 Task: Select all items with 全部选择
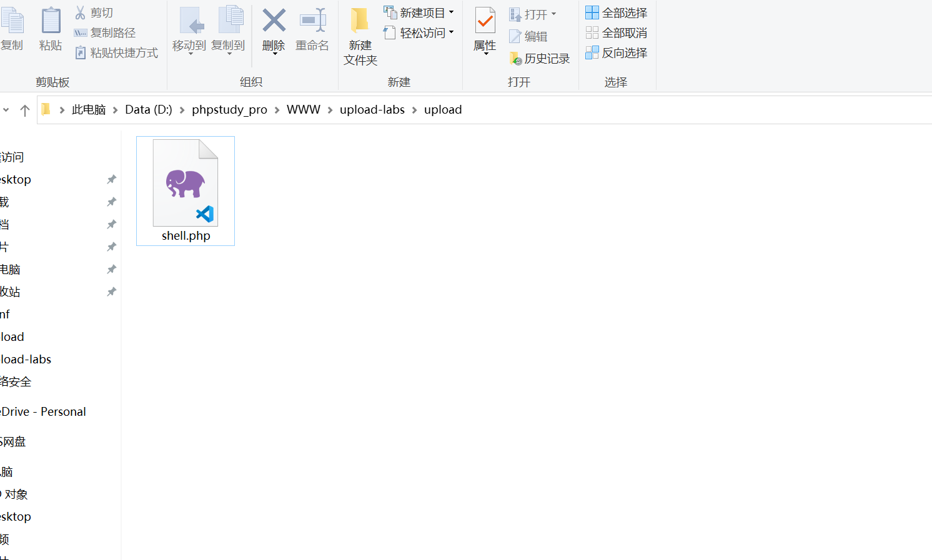pyautogui.click(x=592, y=12)
